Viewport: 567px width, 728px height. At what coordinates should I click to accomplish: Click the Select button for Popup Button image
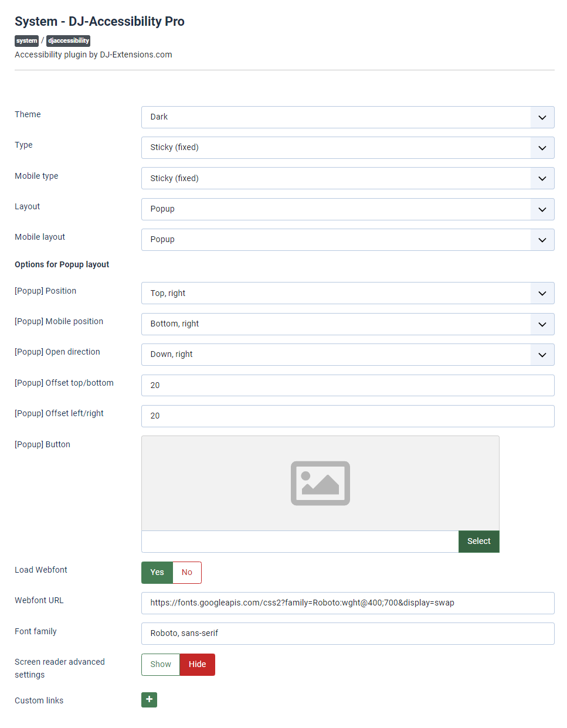coord(479,542)
